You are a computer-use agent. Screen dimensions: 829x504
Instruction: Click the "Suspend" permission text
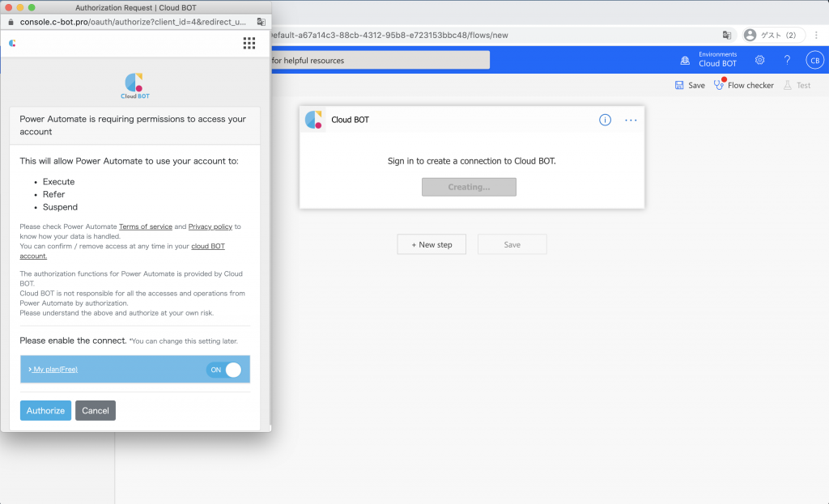[60, 207]
